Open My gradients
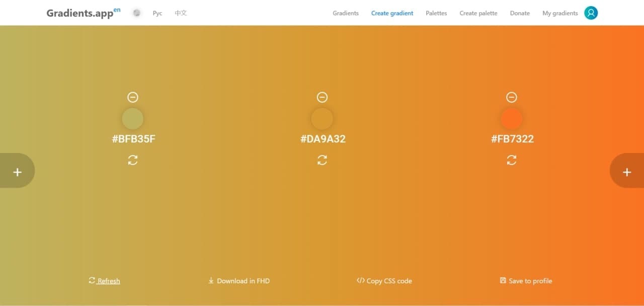644x306 pixels. 560,13
